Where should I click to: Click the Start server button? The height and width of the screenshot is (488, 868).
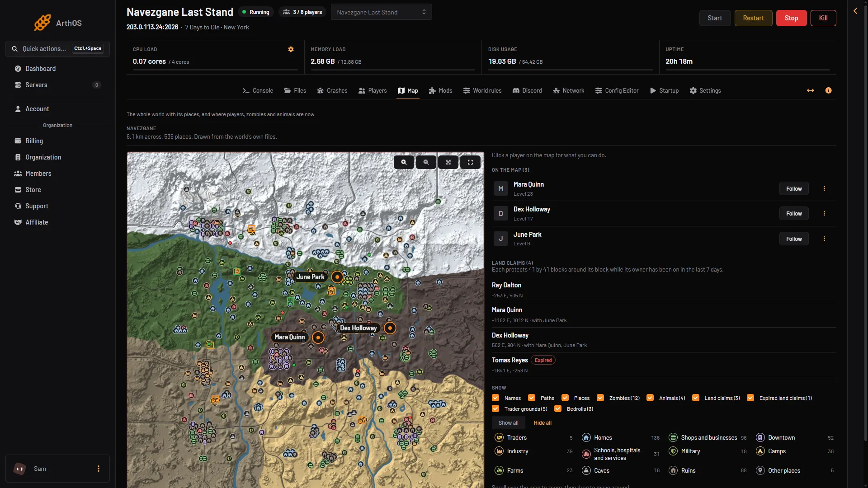click(x=715, y=18)
